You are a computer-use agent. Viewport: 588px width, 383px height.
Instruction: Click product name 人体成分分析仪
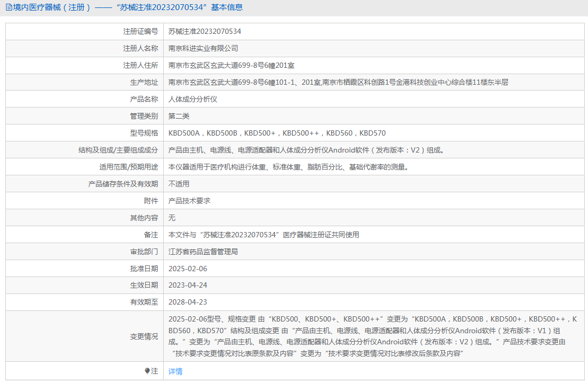coord(193,99)
